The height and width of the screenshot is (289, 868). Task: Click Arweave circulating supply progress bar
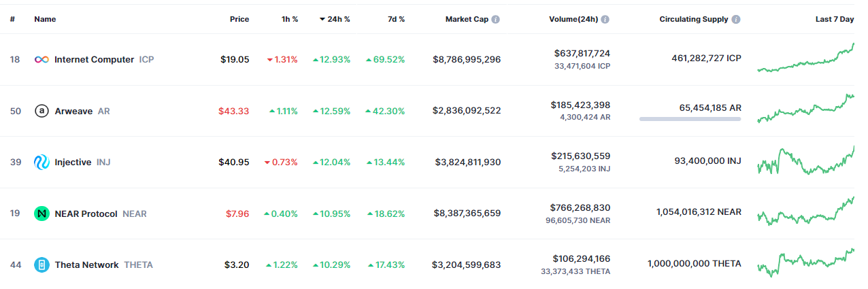(690, 119)
